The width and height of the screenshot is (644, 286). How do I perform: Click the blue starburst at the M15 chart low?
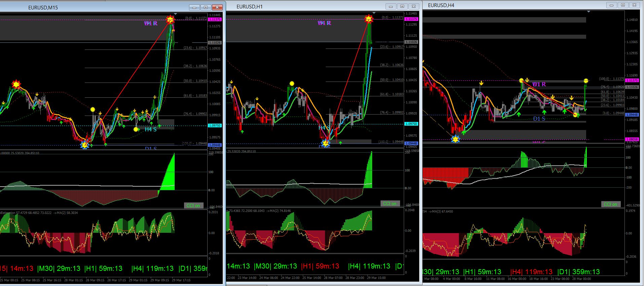85,145
